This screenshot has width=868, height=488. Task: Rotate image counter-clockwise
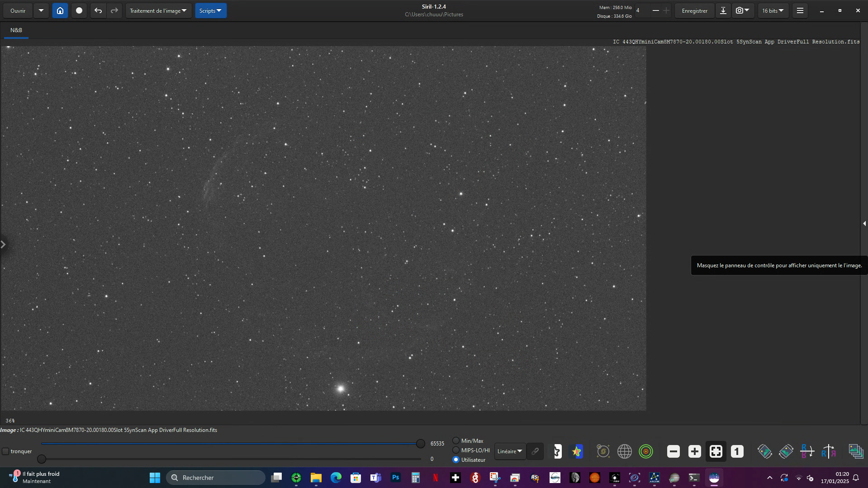tap(765, 451)
